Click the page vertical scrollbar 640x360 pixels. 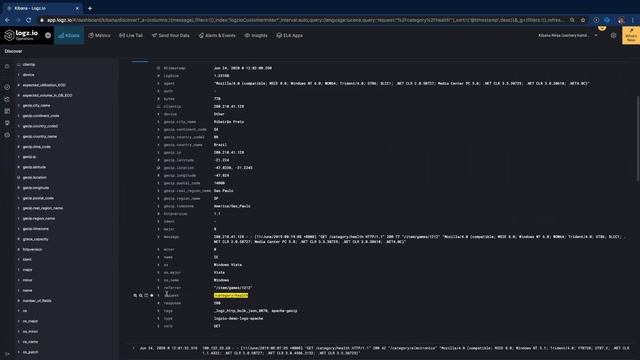tap(638, 139)
